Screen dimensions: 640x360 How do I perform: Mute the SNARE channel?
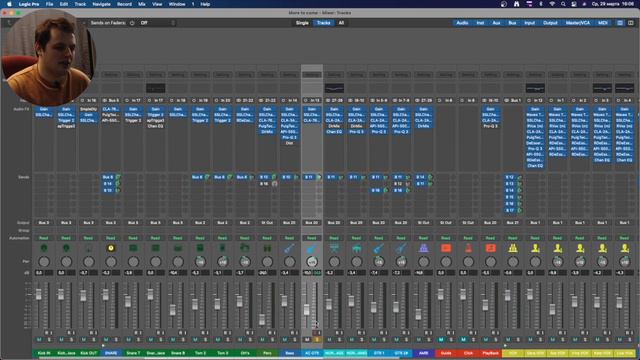[106, 340]
